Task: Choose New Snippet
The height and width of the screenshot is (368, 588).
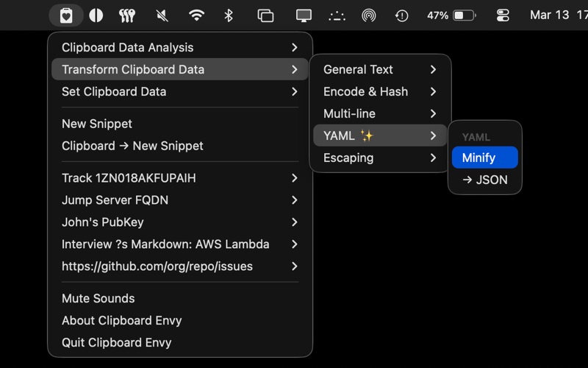Action: click(180, 124)
